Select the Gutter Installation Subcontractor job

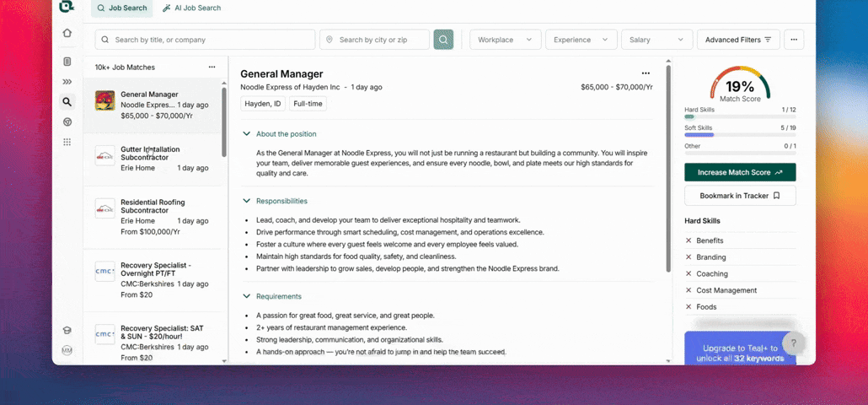[x=153, y=159]
